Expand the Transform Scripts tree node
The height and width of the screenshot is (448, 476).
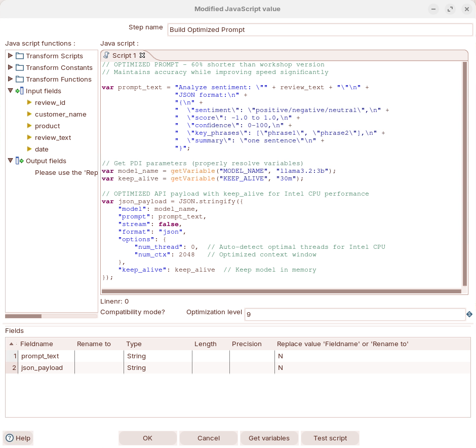(11, 56)
